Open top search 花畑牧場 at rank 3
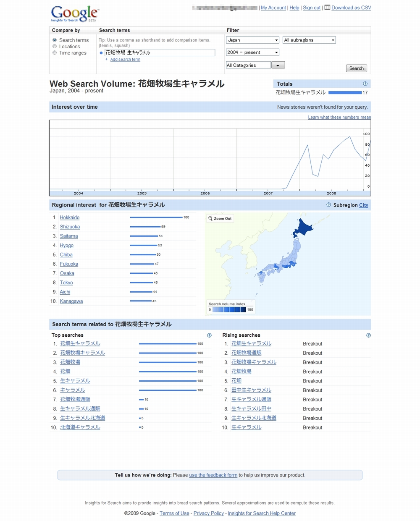The image size is (420, 521). click(70, 362)
